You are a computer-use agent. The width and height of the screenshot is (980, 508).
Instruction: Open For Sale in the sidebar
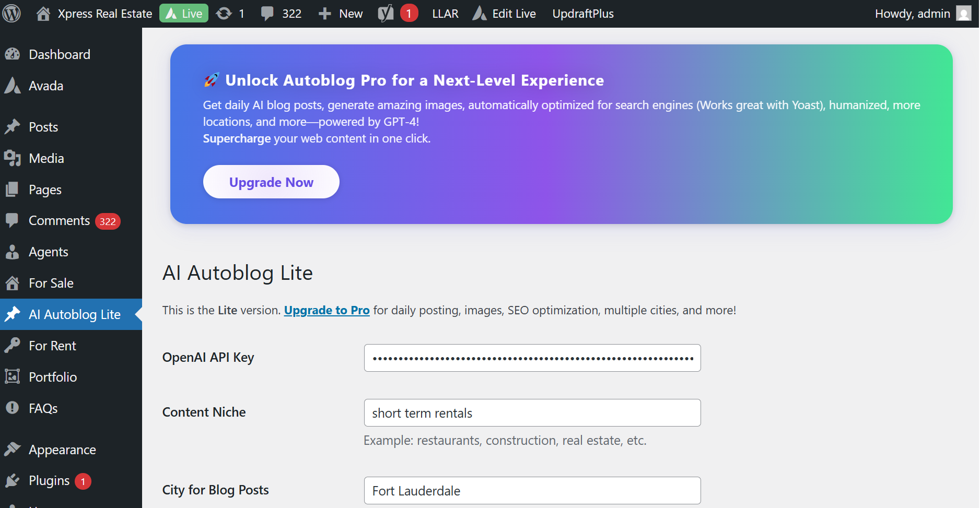pos(51,283)
